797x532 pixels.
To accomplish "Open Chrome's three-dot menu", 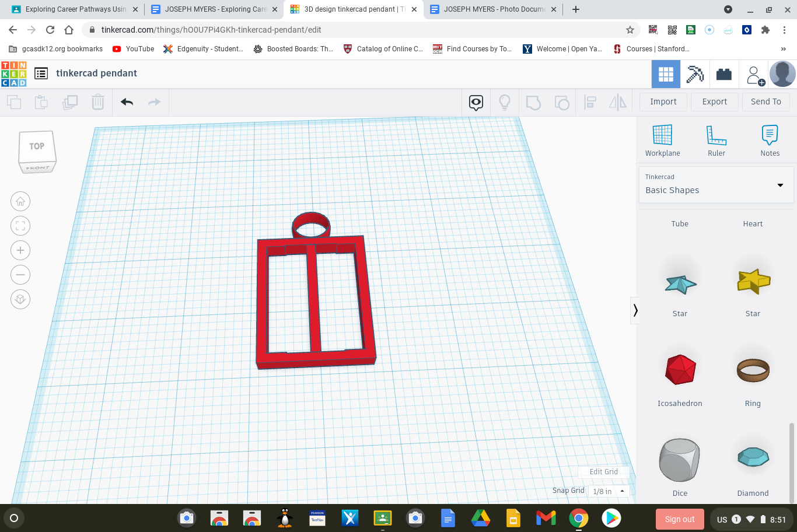I will coord(784,30).
